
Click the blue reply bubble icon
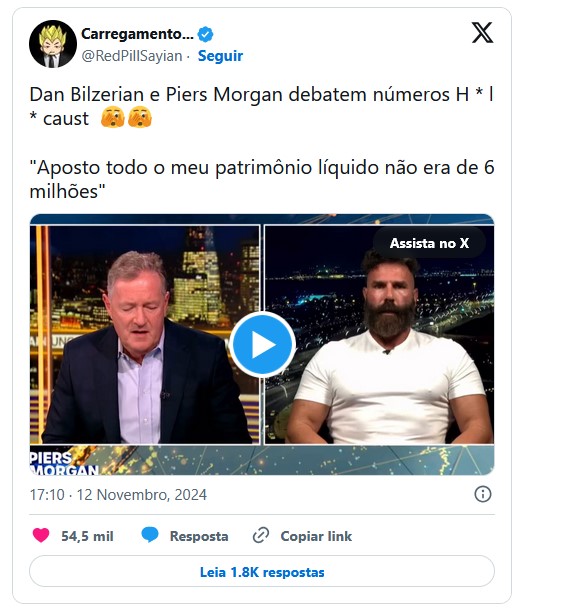150,535
